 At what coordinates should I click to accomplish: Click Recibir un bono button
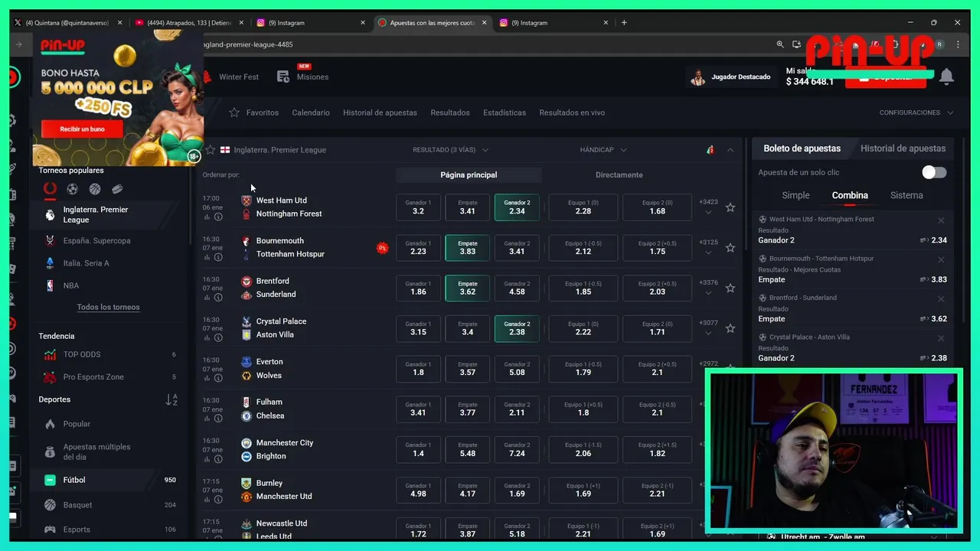tap(82, 129)
